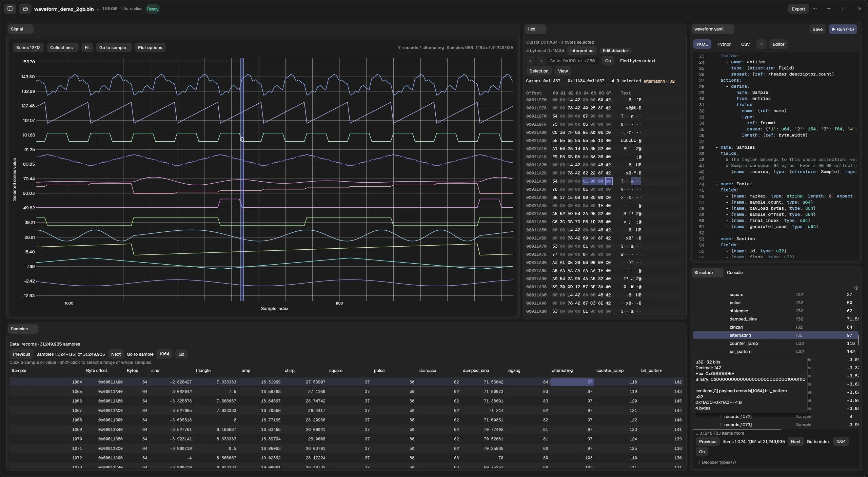Click hex offset 00011A30 row
The width and height of the screenshot is (868, 477).
[x=536, y=181]
